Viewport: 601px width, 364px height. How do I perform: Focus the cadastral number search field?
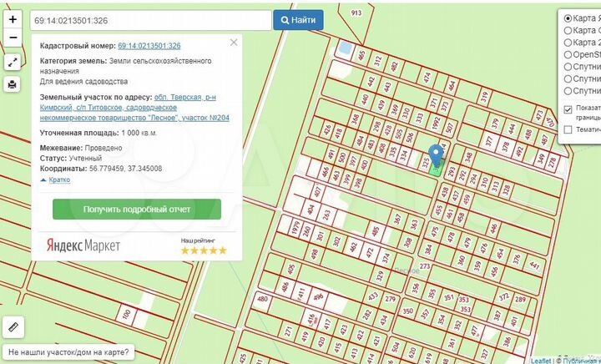[150, 20]
